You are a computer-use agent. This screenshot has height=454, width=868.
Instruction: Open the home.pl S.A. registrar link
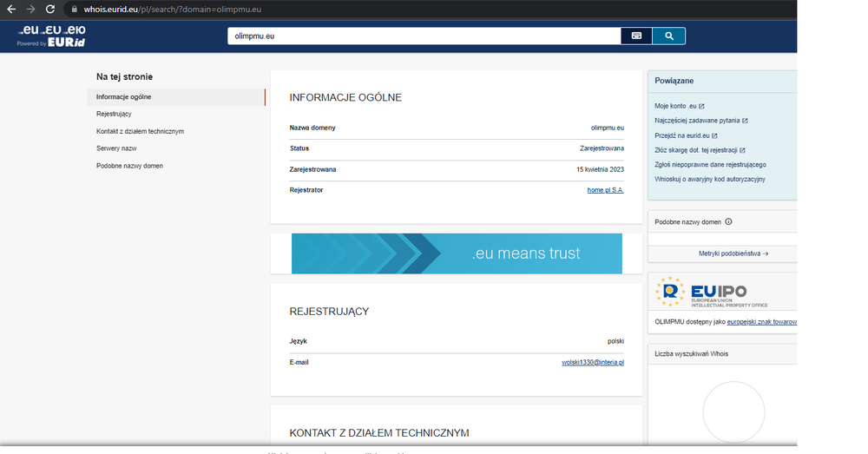(x=606, y=190)
